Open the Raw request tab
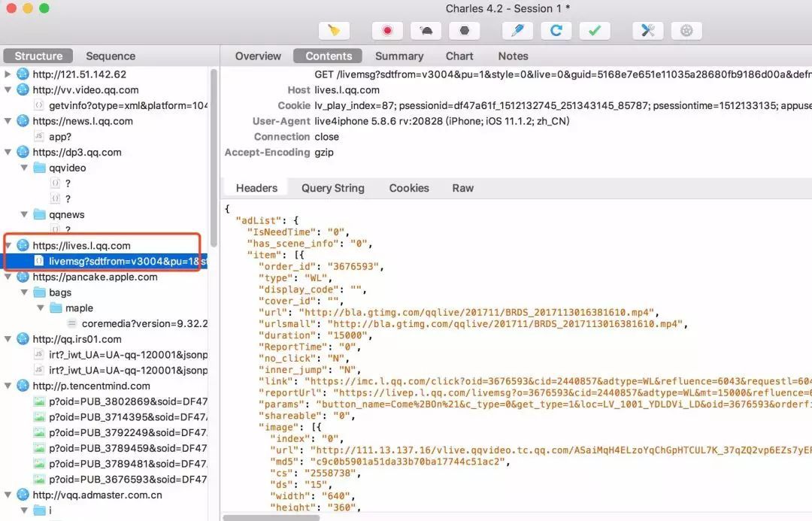The image size is (812, 521). pyautogui.click(x=462, y=188)
